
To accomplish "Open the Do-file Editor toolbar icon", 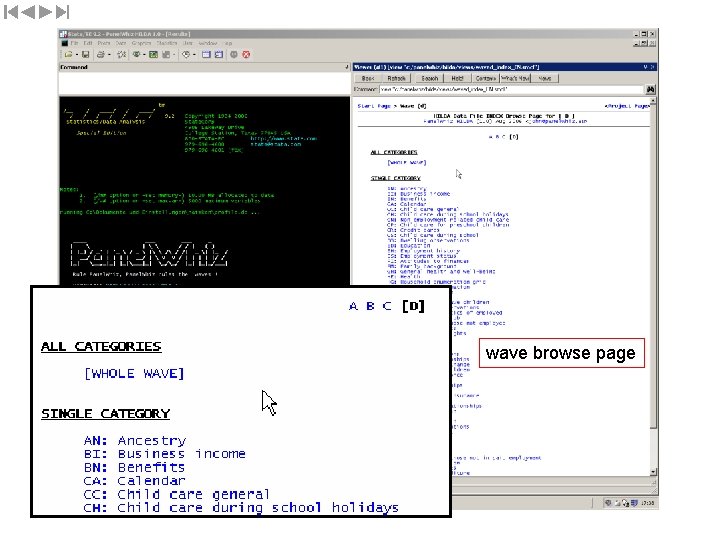I will pos(166,55).
